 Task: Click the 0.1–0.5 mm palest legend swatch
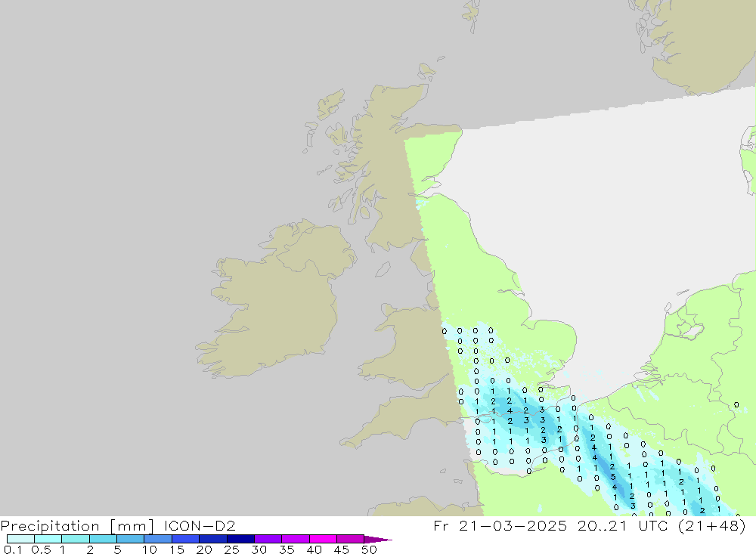[20, 539]
